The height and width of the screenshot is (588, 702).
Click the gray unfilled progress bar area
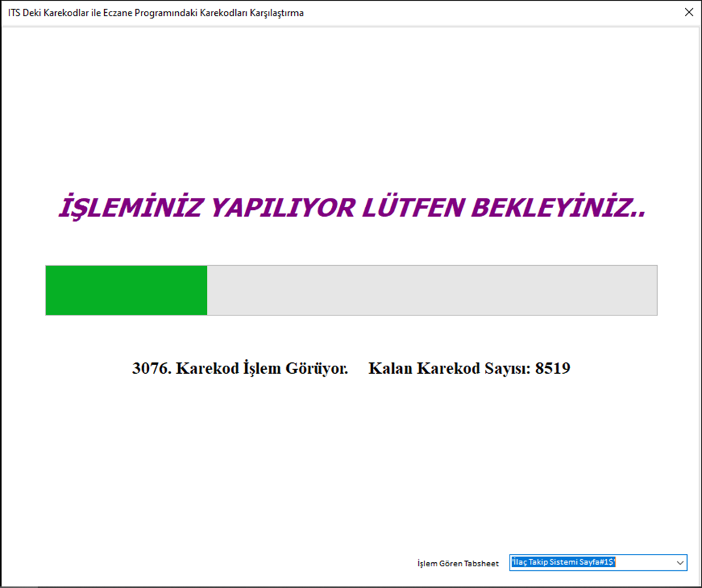[x=431, y=290]
